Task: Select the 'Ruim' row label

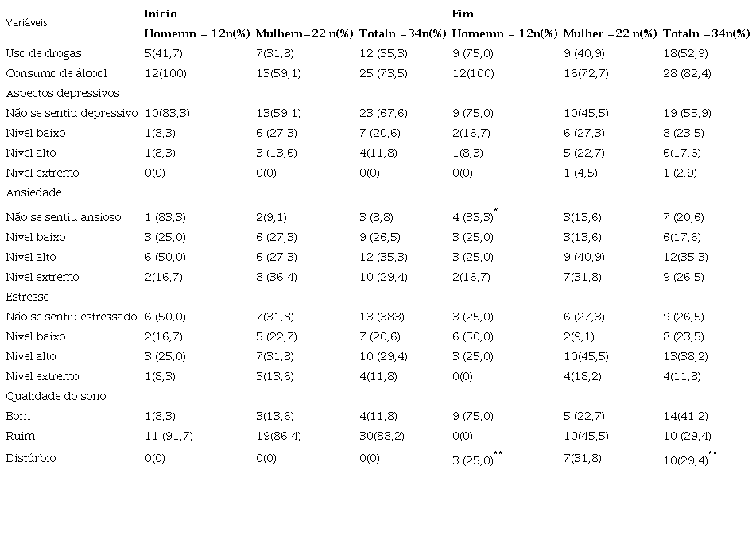Action: click(21, 436)
